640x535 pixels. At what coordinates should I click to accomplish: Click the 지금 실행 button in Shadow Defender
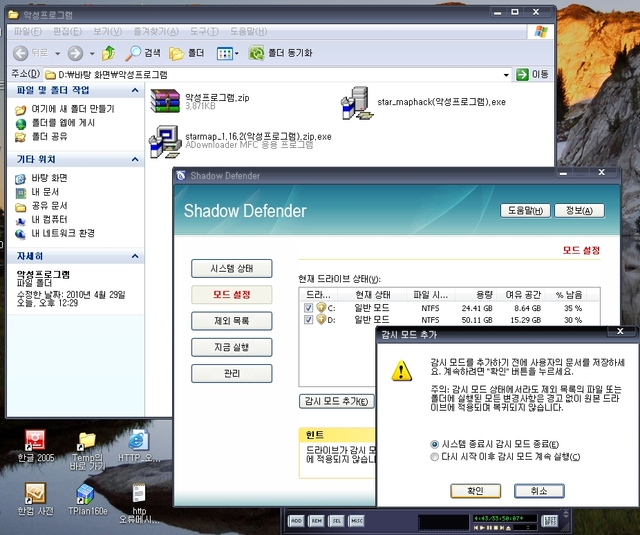point(231,347)
